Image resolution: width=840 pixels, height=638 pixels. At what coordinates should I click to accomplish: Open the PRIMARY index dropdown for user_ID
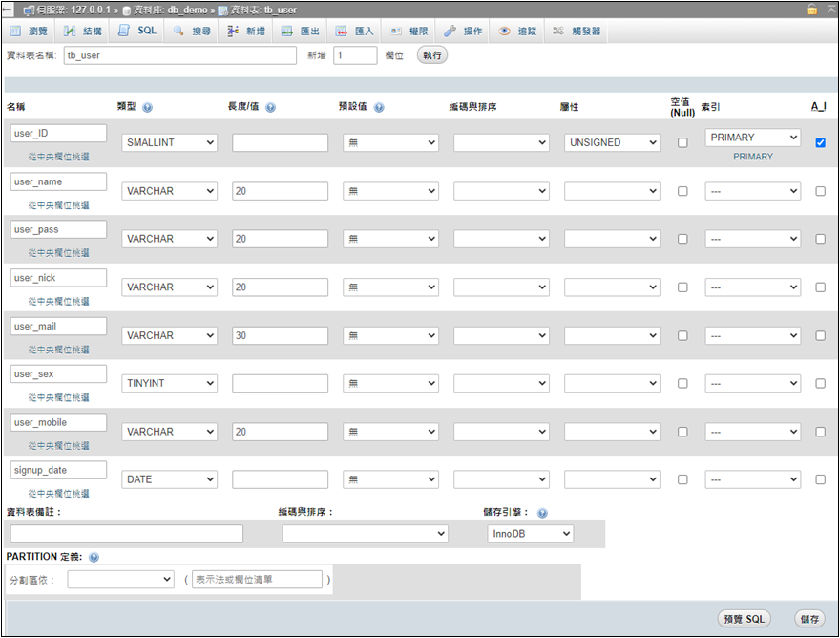[x=753, y=138]
